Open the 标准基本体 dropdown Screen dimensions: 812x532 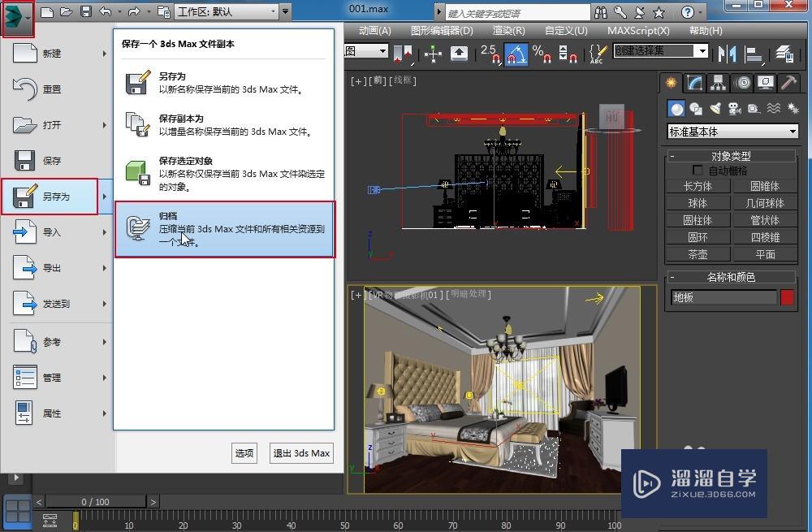(732, 132)
